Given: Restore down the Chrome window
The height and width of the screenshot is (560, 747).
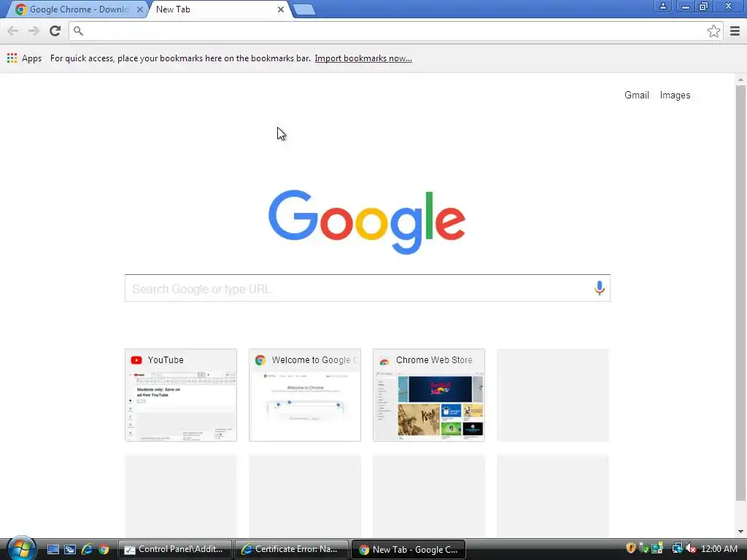Looking at the screenshot, I should [x=703, y=6].
